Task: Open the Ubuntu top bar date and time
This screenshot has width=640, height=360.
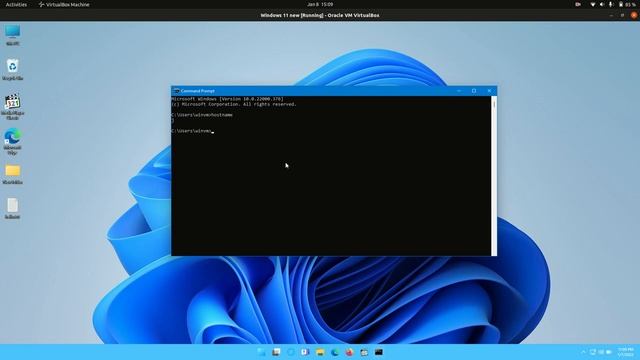Action: tap(320, 4)
